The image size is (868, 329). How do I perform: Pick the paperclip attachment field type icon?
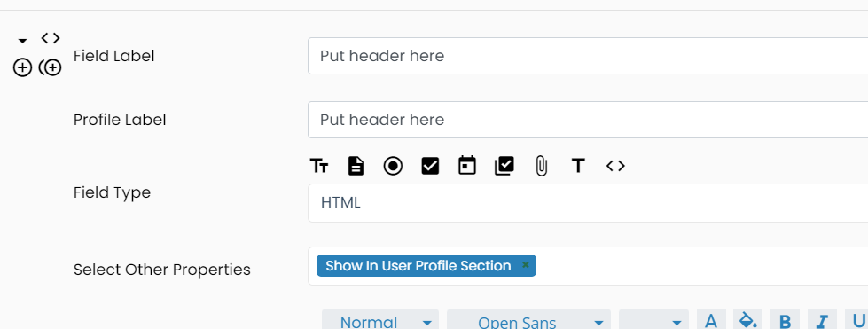click(x=542, y=166)
